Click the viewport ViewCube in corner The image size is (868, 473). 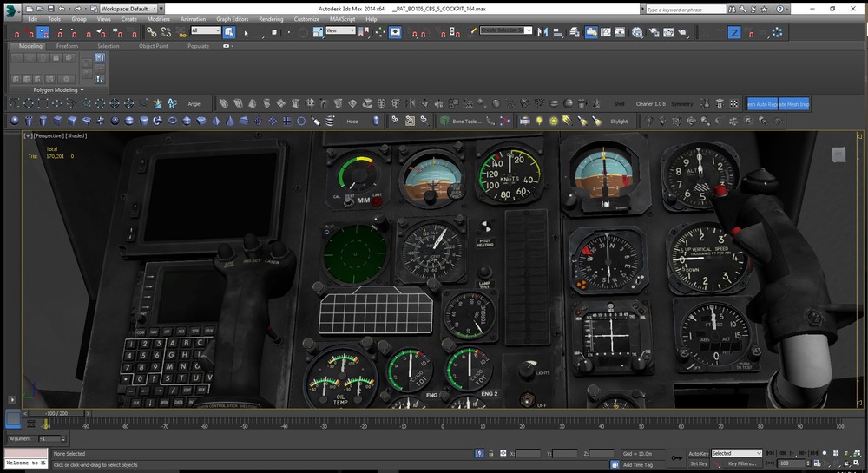tap(838, 154)
